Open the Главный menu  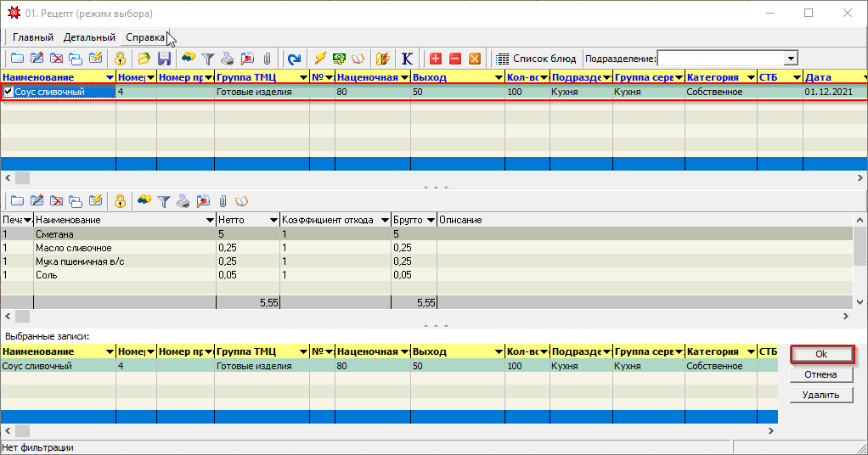point(33,37)
